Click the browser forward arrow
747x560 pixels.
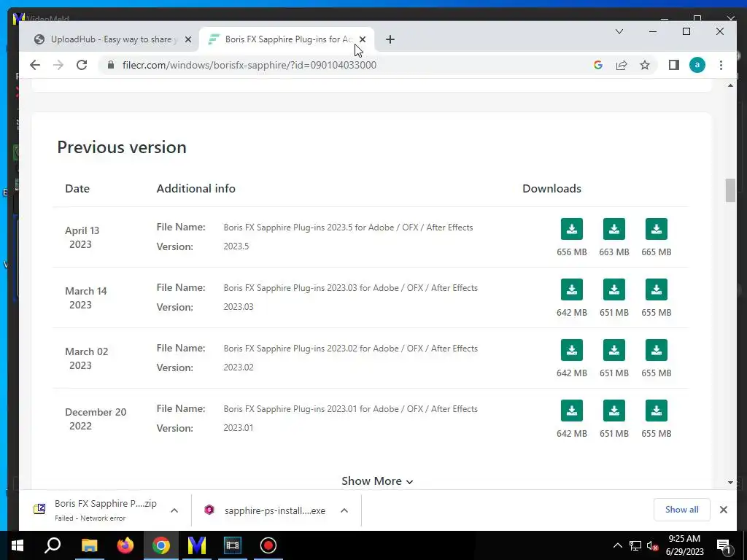click(58, 65)
